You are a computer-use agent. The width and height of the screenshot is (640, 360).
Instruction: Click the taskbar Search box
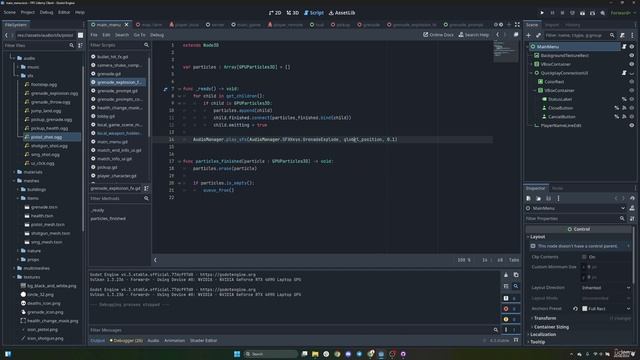click(x=271, y=354)
